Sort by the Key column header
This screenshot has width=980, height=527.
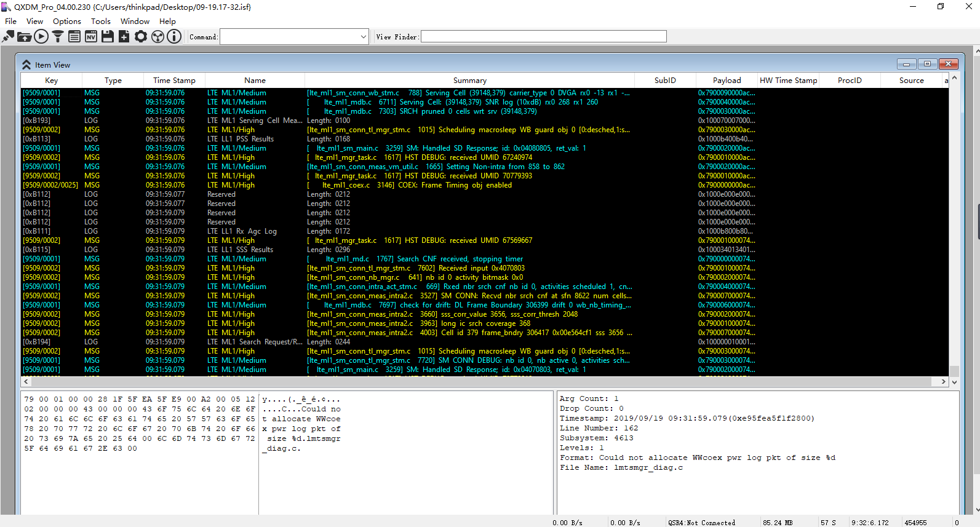pos(52,81)
